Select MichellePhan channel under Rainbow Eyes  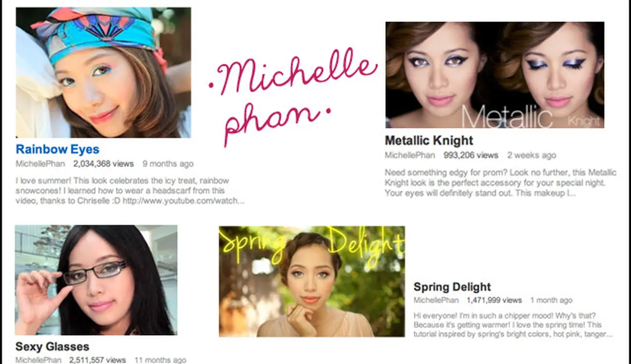point(41,164)
